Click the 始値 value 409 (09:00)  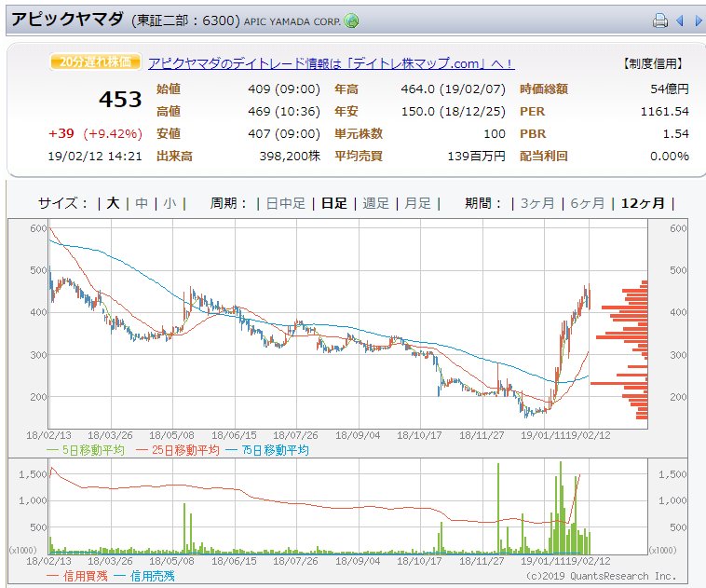click(284, 89)
